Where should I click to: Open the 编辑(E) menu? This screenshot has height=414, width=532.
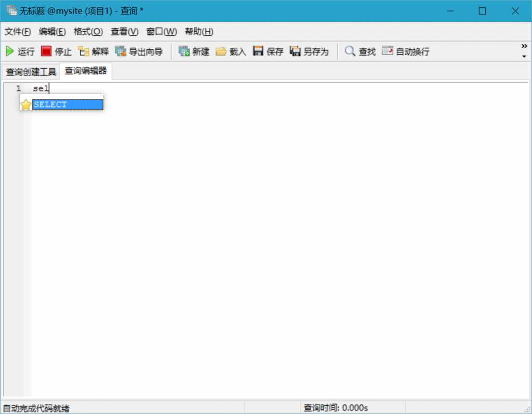(52, 32)
